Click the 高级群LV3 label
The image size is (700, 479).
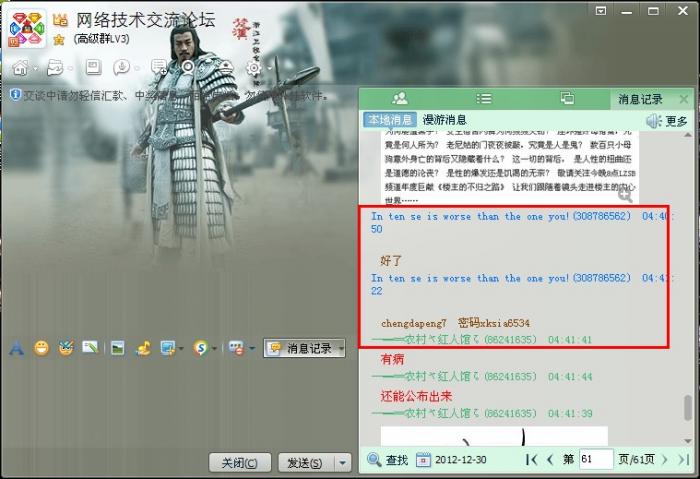click(102, 39)
